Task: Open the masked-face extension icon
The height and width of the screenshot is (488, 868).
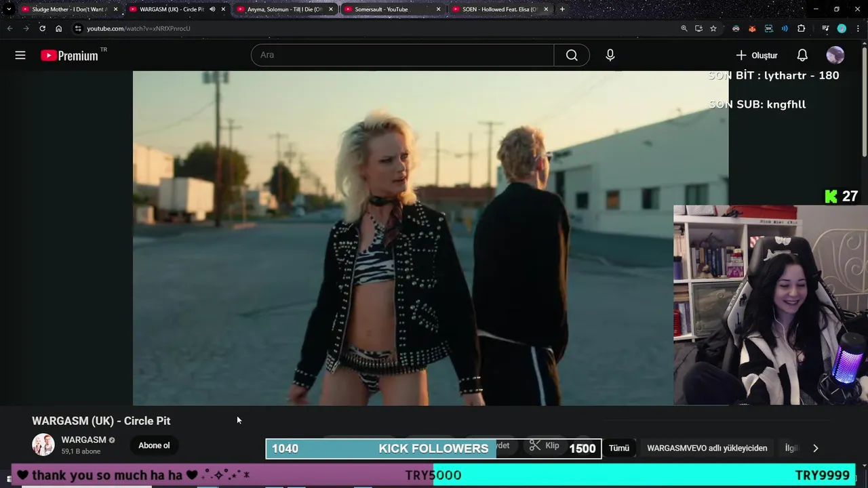Action: [x=736, y=28]
